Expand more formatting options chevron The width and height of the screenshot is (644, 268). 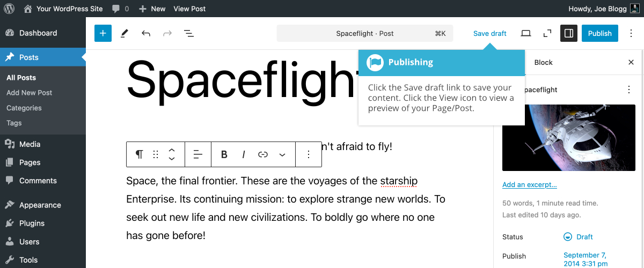tap(282, 154)
